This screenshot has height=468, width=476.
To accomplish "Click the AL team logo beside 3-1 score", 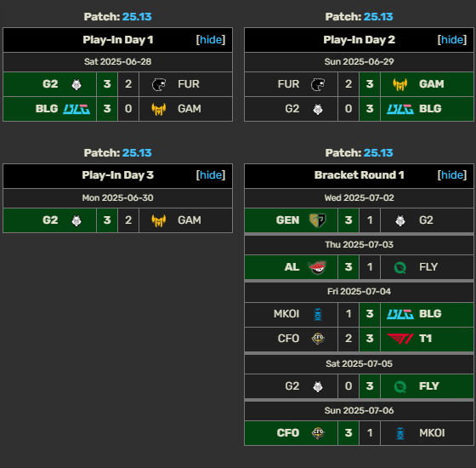I will click(x=318, y=267).
